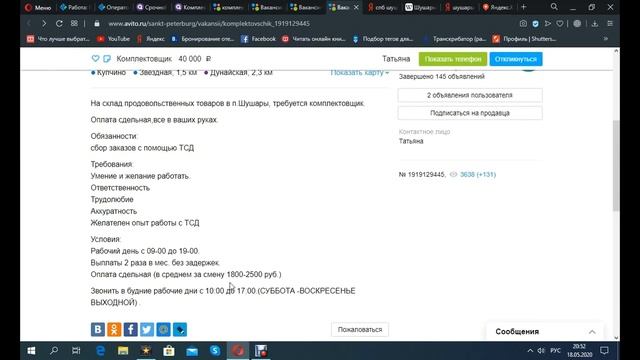This screenshot has width=640, height=360.
Task: Open the Mail app from the taskbar
Action: 192,351
